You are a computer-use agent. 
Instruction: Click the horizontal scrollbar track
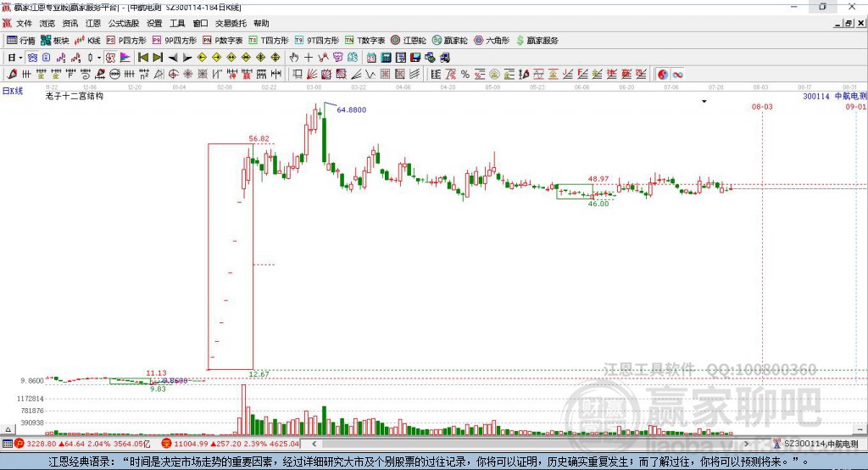pyautogui.click(x=531, y=444)
